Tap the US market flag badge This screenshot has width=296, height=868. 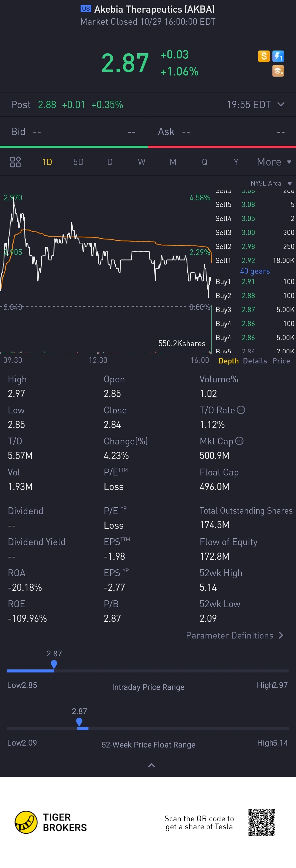coord(86,9)
